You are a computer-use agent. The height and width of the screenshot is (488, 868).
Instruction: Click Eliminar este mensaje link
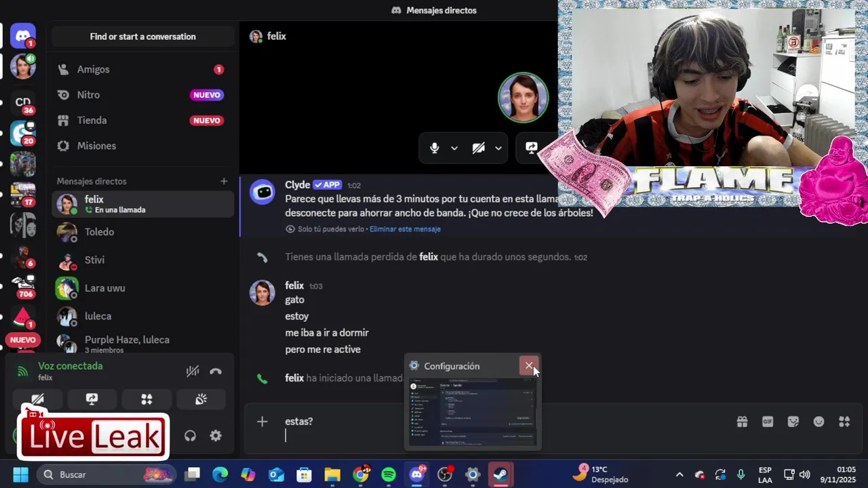coord(405,229)
